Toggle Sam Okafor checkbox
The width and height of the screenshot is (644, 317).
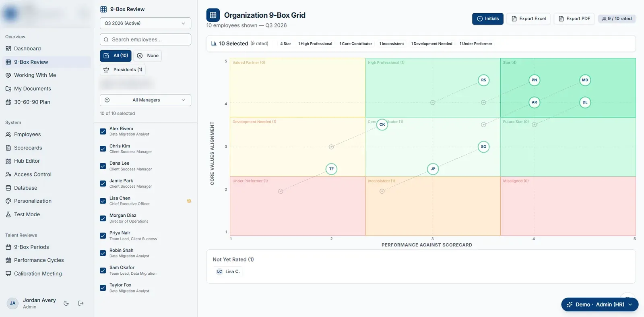(x=103, y=270)
